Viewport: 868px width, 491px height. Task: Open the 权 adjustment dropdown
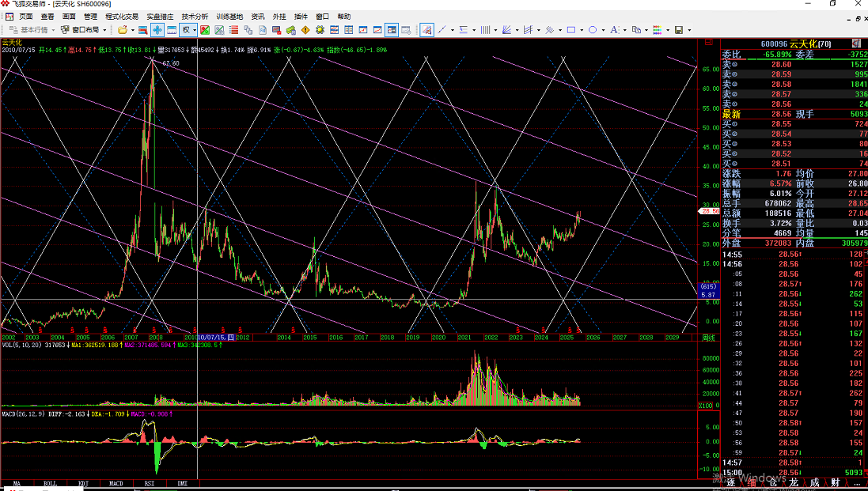tap(189, 30)
